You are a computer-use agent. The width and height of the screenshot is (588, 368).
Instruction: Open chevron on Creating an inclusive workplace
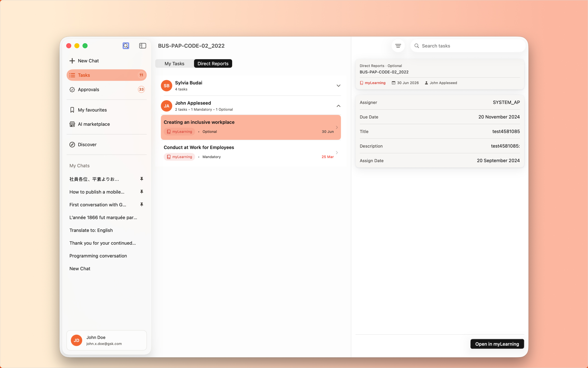click(x=337, y=127)
